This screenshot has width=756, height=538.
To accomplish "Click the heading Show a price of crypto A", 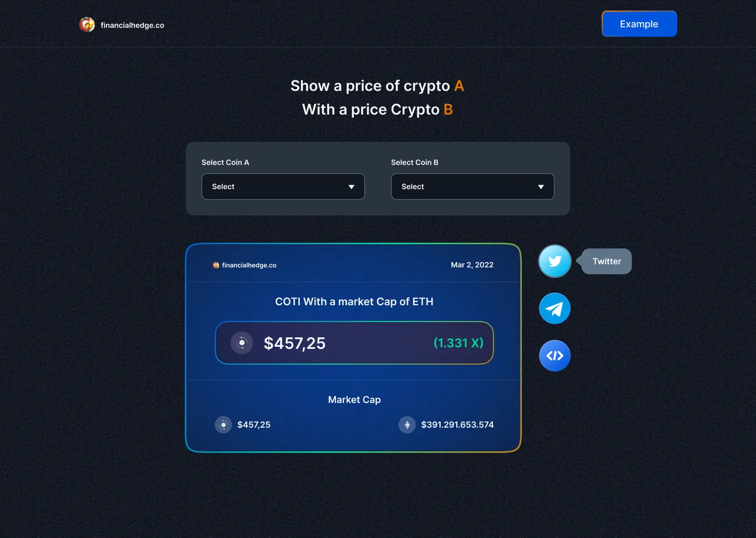I will coord(377,86).
